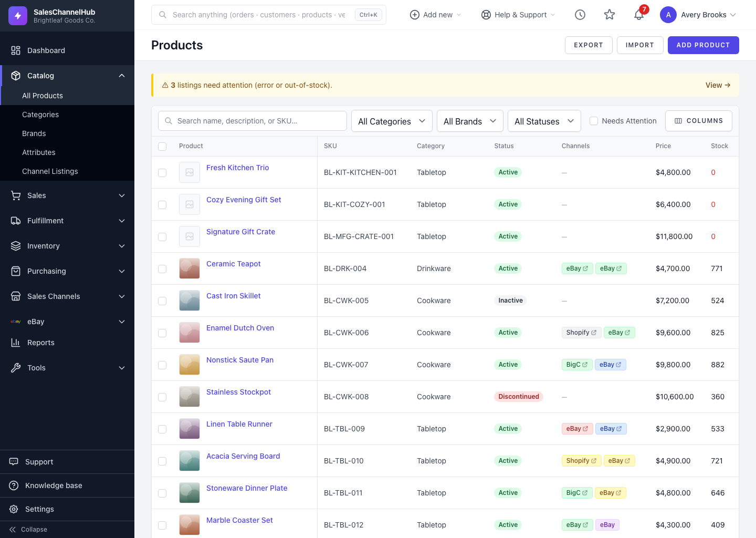Viewport: 756px width, 538px height.
Task: Click the Acacia Serving Board product thumbnail
Action: (190, 461)
